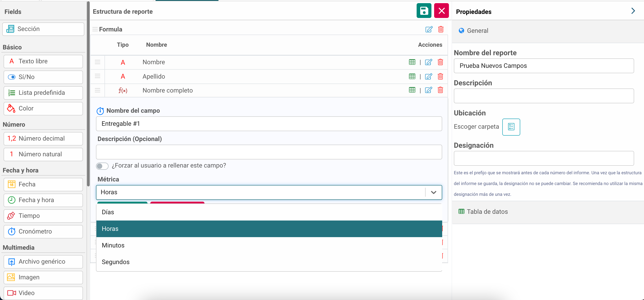Viewport: 644px width, 300px height.
Task: Click the red cancel X button
Action: click(441, 11)
